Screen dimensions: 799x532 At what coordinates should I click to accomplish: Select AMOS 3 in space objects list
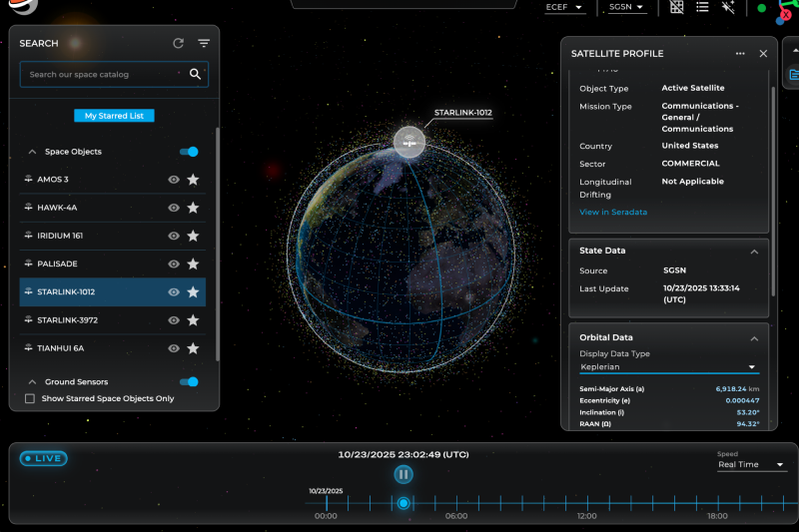point(112,180)
